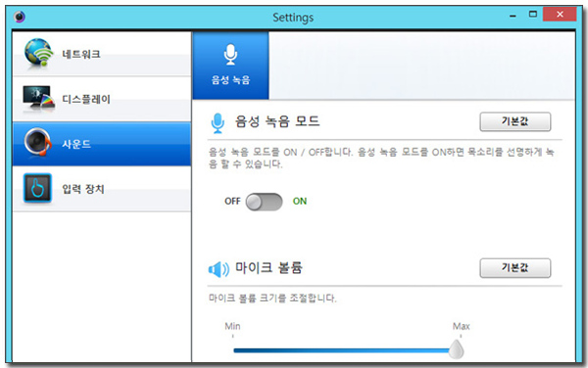The width and height of the screenshot is (588, 368).
Task: Open the 네트워크 settings category
Action: click(102, 54)
